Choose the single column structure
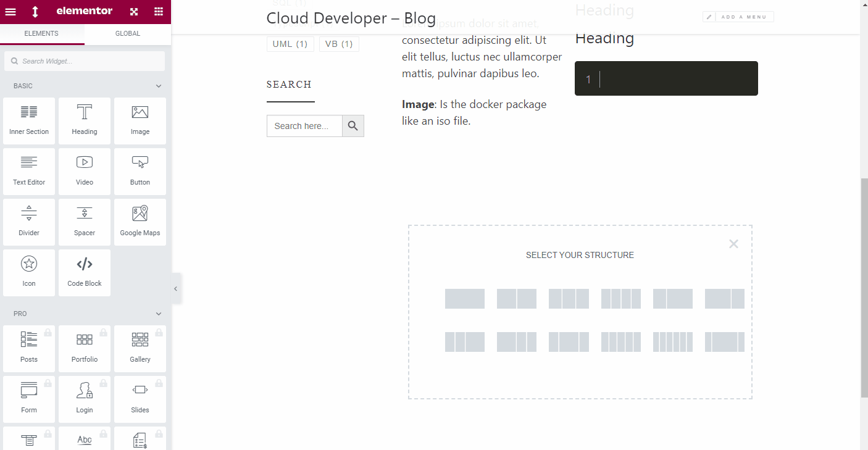This screenshot has height=450, width=868. (x=465, y=299)
